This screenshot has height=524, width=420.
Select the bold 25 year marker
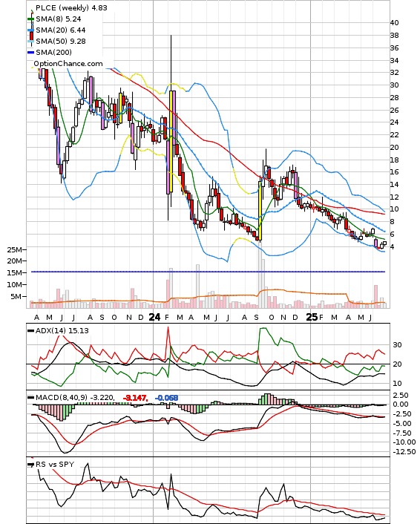312,317
